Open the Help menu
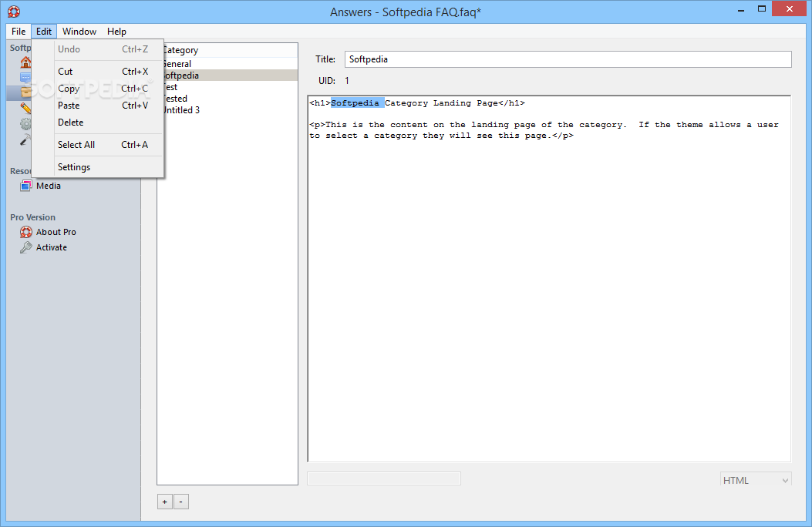Screen dimensions: 812x527 116,32
